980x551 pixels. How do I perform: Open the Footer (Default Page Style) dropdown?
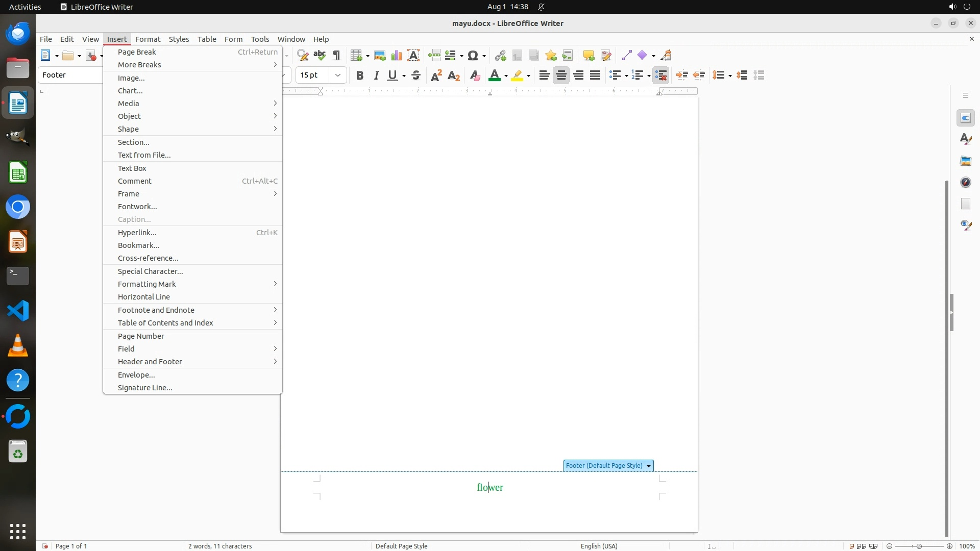point(649,466)
